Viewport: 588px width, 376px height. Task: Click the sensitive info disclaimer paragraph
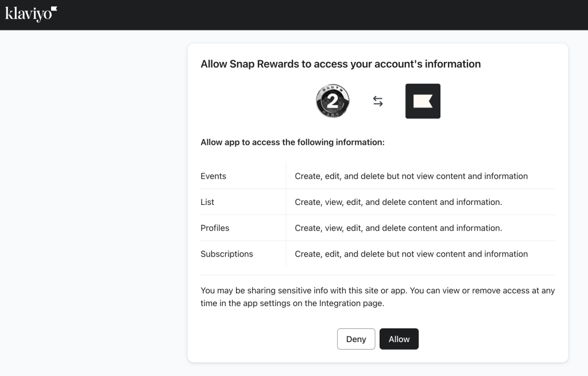(377, 297)
